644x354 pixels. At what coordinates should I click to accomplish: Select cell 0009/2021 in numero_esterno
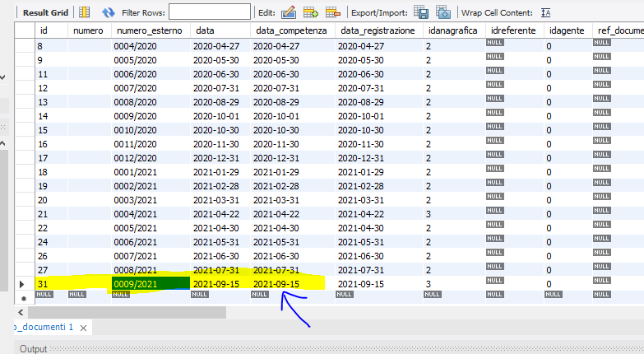pyautogui.click(x=151, y=284)
